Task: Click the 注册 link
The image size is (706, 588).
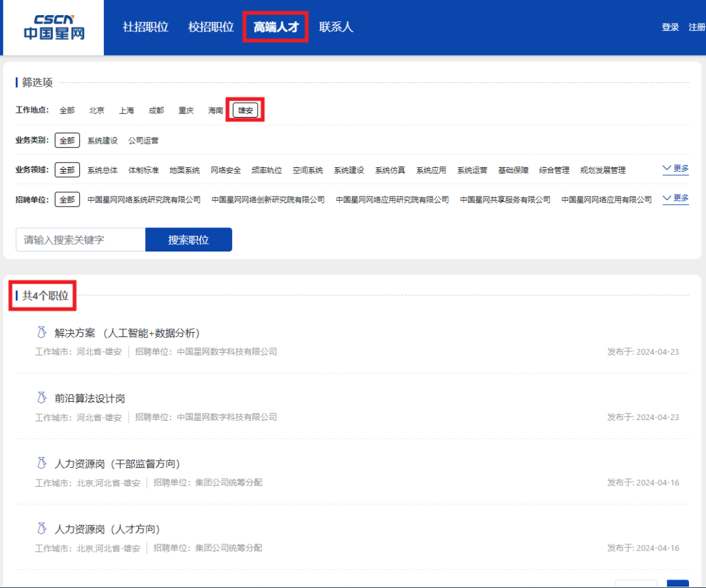Action: point(696,27)
